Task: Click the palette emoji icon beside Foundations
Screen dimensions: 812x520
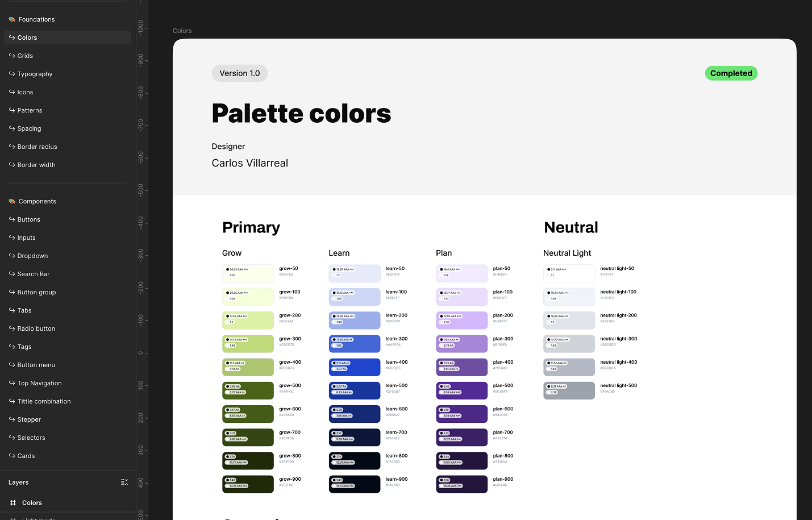Action: [x=12, y=19]
